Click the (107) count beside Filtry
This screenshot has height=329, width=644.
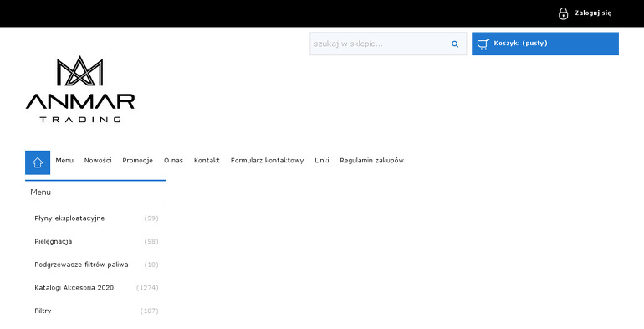[149, 311]
